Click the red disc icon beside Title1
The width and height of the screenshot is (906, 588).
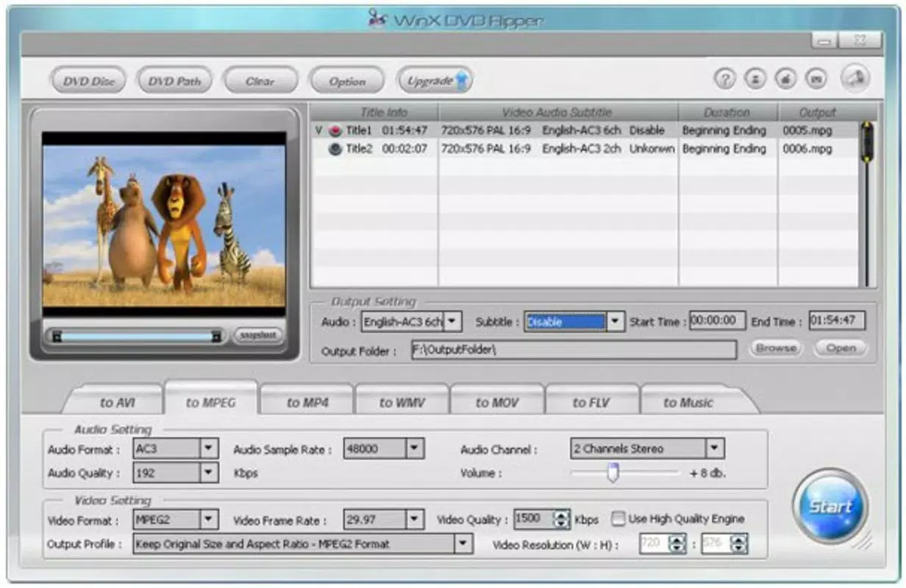click(335, 131)
